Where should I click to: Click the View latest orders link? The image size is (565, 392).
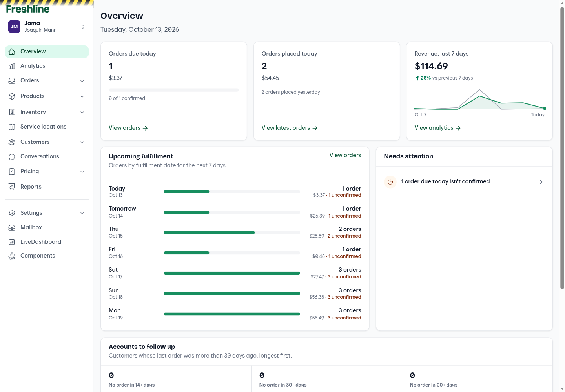tap(290, 128)
